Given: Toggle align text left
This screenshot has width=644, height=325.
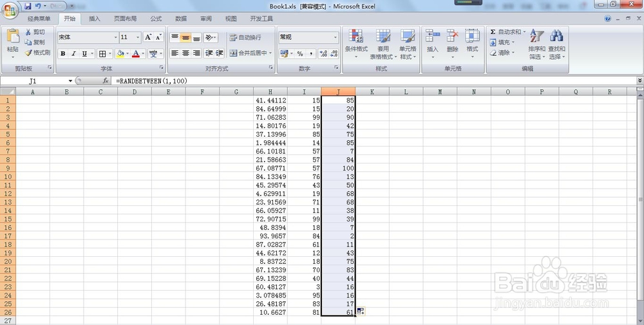Looking at the screenshot, I should [x=175, y=53].
